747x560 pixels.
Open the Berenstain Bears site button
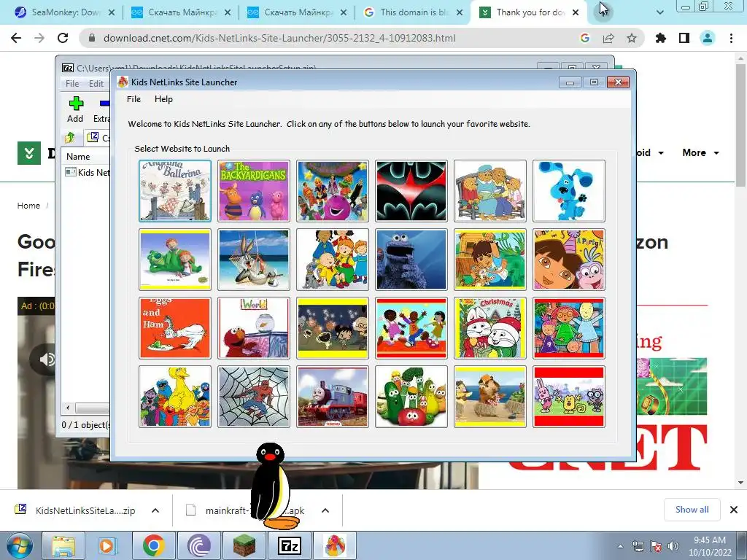[490, 191]
